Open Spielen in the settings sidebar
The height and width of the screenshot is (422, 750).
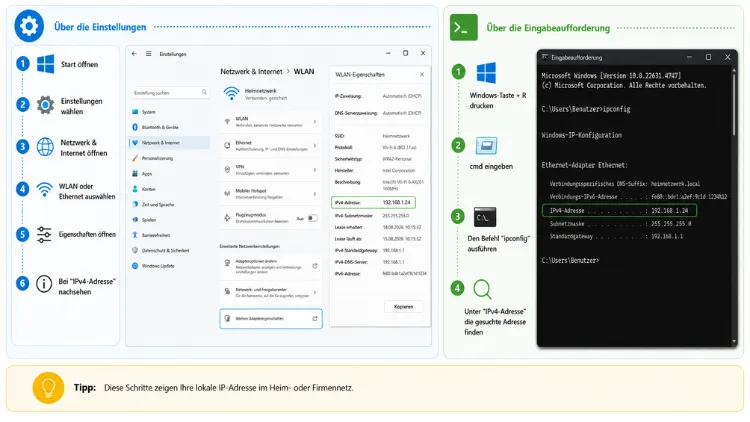pyautogui.click(x=170, y=220)
